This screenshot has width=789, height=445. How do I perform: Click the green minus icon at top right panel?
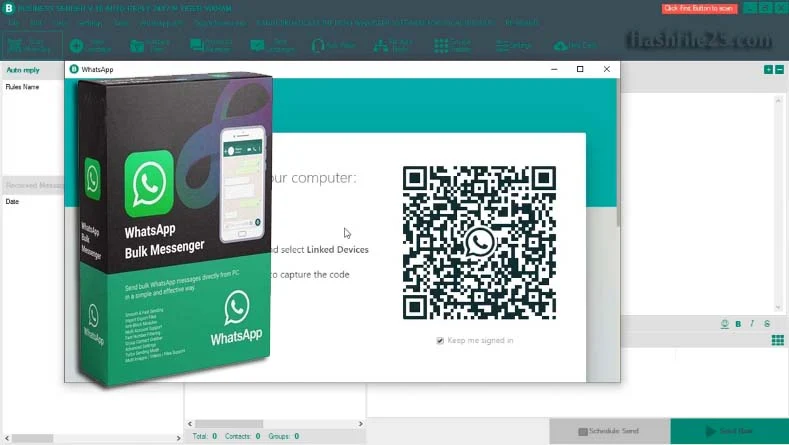pyautogui.click(x=779, y=69)
